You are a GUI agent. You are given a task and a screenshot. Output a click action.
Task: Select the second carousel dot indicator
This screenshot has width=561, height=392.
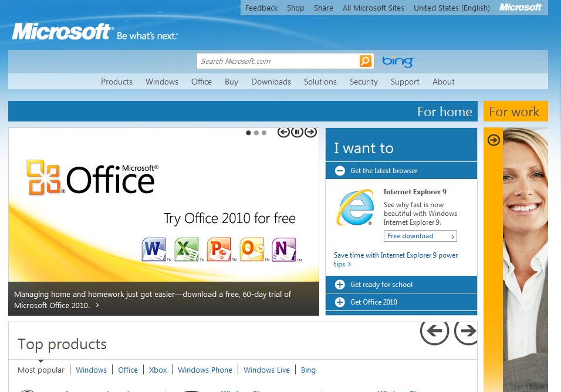(256, 133)
